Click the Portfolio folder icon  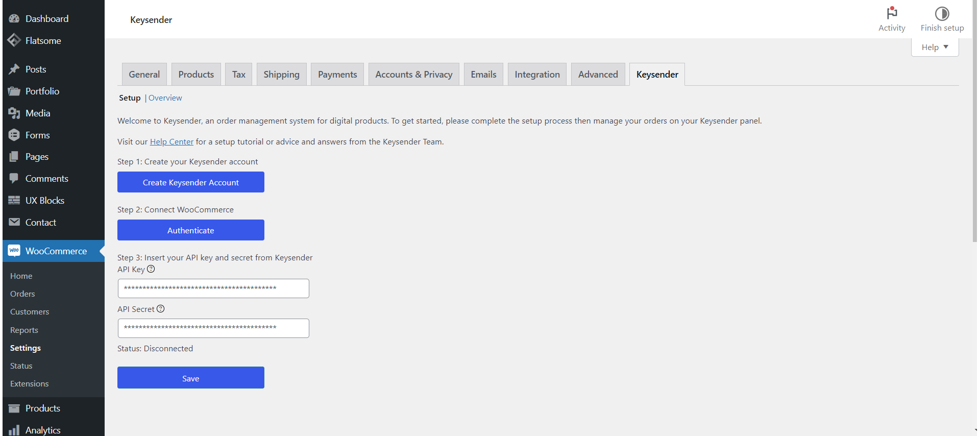click(x=14, y=91)
